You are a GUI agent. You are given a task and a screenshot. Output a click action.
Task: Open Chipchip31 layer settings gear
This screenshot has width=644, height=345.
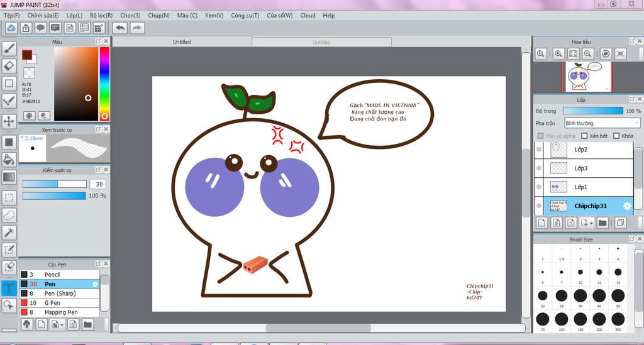[627, 206]
